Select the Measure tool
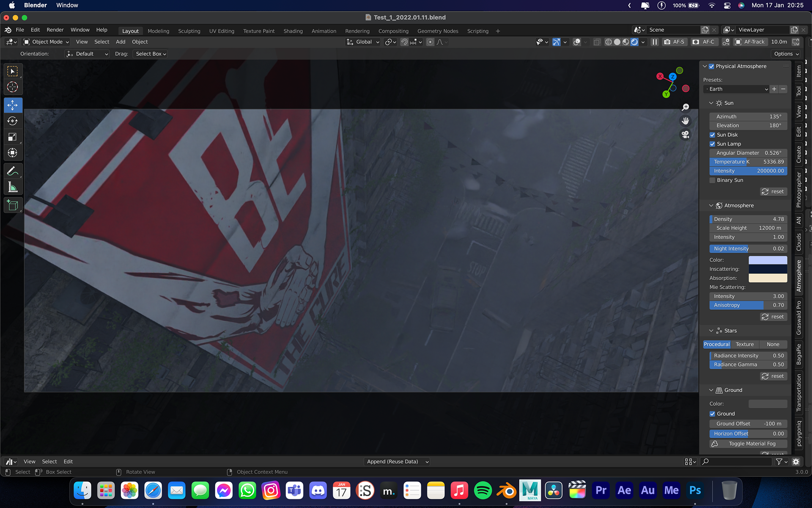812x508 pixels. [x=13, y=187]
